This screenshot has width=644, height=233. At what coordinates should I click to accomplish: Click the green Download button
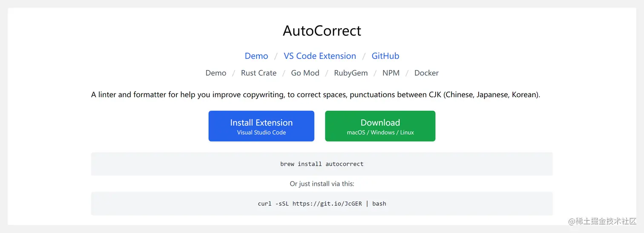(x=380, y=126)
